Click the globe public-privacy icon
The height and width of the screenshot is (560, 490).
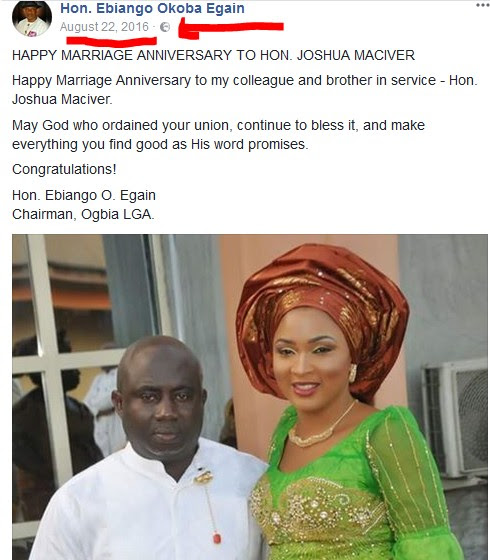(165, 27)
